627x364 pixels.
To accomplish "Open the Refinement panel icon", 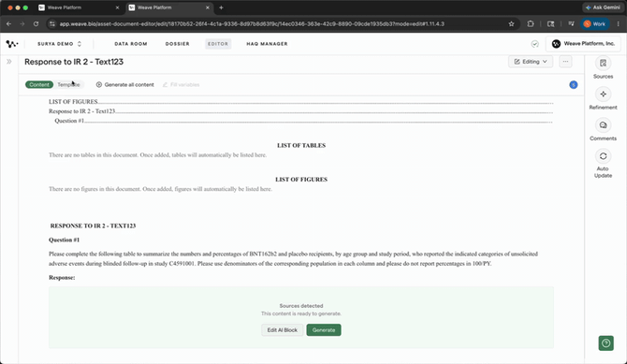I will (x=603, y=95).
